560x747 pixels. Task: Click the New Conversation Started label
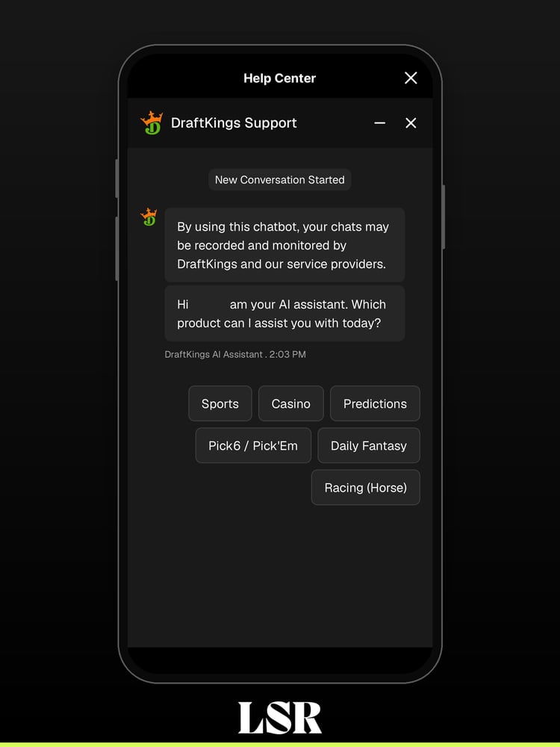[280, 179]
